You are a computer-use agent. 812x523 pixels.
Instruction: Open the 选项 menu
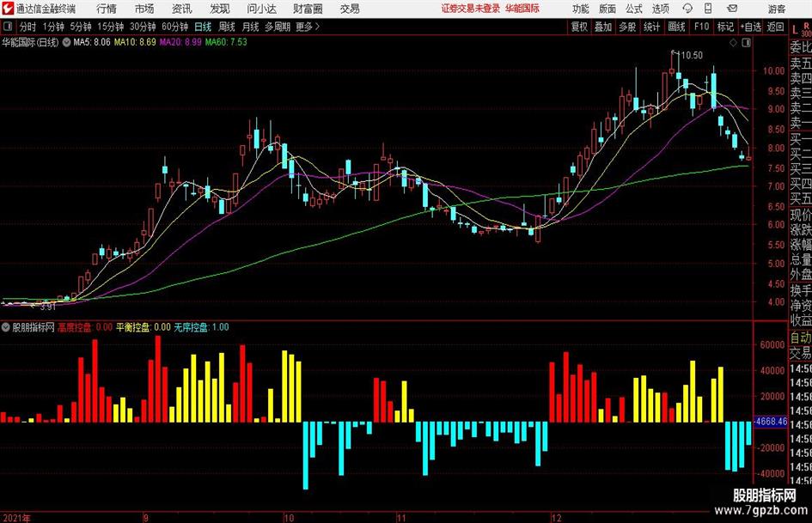[x=660, y=9]
